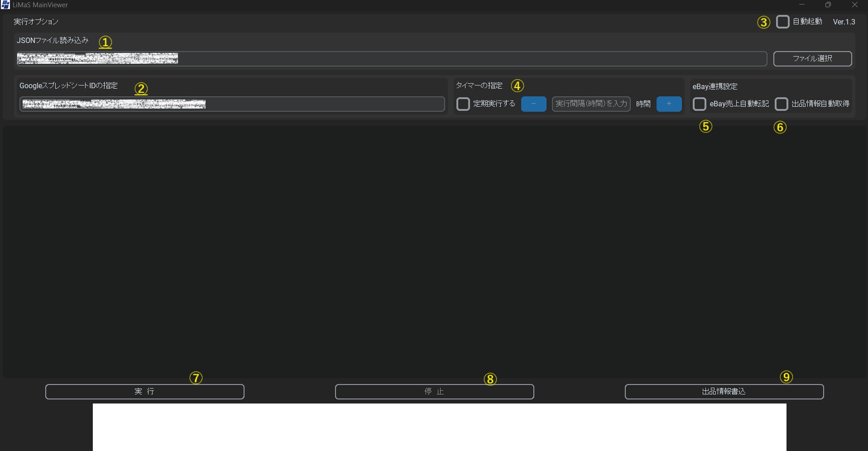Click the 出品情報書込 button

(x=724, y=392)
